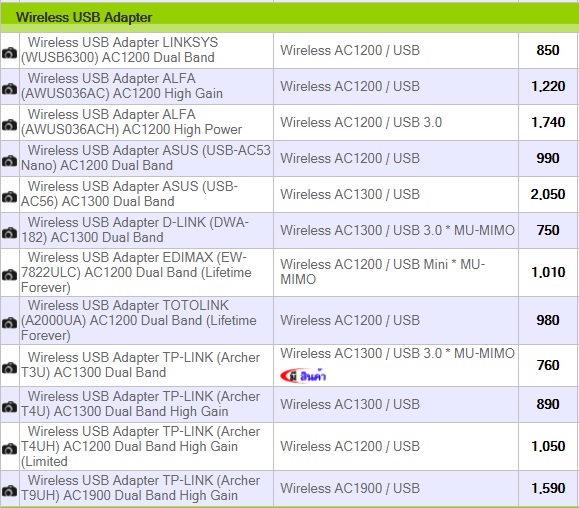Click camera icon for LINKSYS WUSB6300 adapter
Viewport: 579px width, 508px height.
[10, 53]
